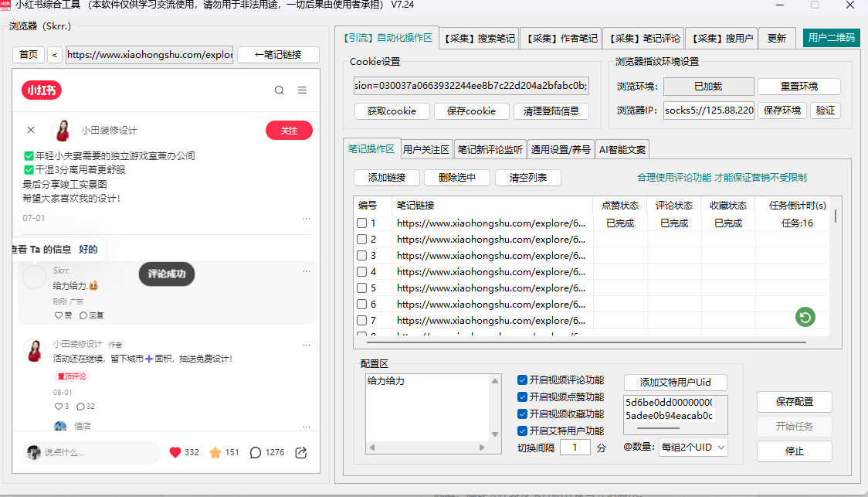The width and height of the screenshot is (868, 497).
Task: Uncheck the 开启艾特用户功能 option
Action: pyautogui.click(x=523, y=431)
